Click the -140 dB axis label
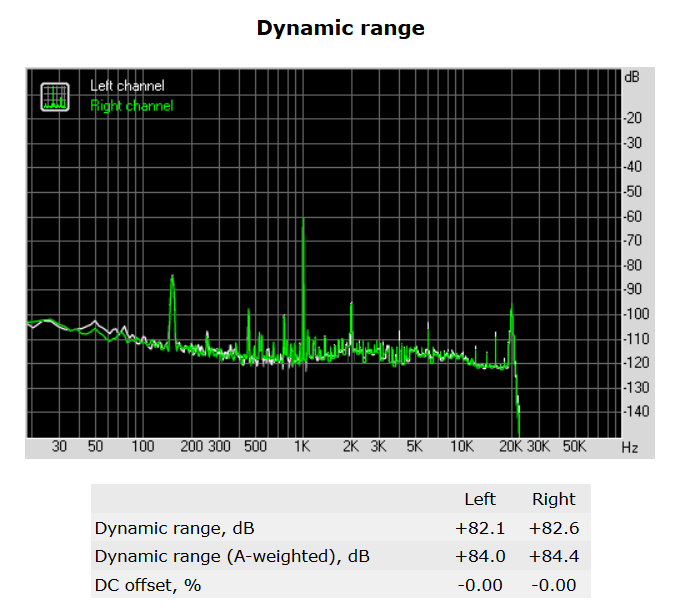Screen dimensions: 677x613 (636, 411)
